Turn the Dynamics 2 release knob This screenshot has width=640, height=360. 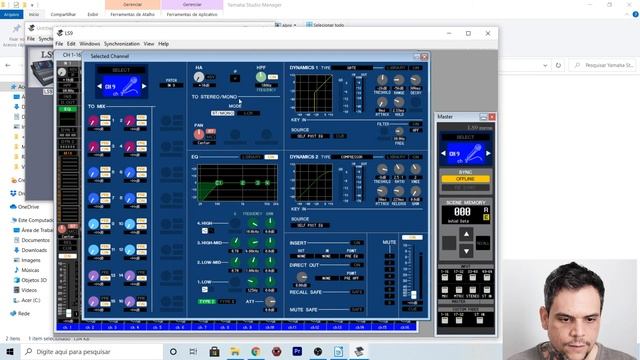(x=399, y=191)
